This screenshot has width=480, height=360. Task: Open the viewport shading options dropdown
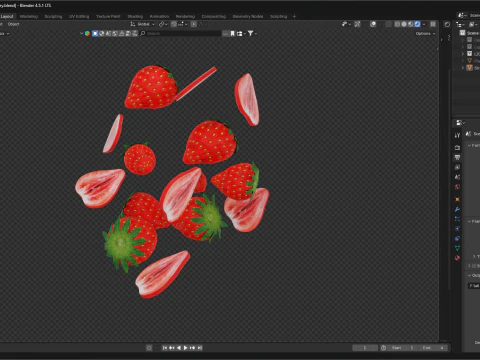[424, 24]
